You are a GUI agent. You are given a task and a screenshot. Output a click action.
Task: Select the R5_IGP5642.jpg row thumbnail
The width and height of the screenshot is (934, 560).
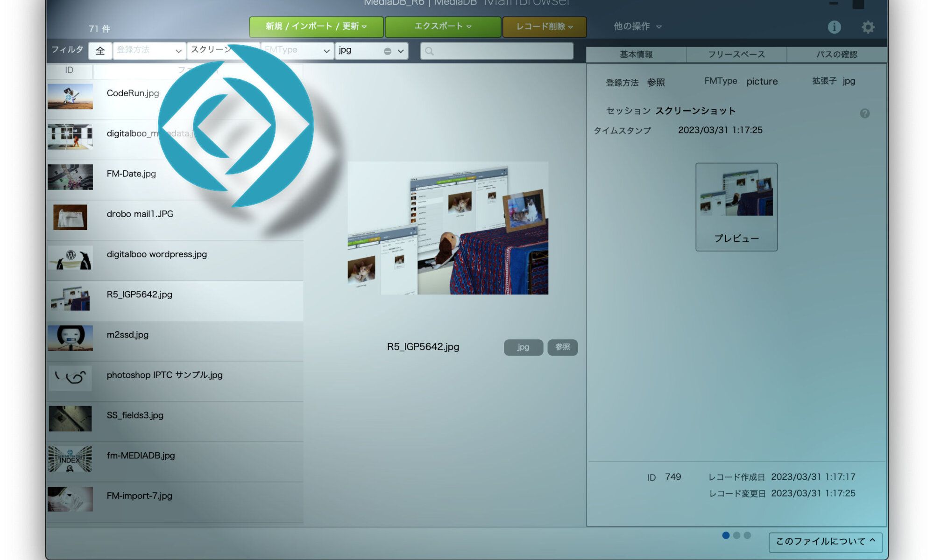pos(70,298)
